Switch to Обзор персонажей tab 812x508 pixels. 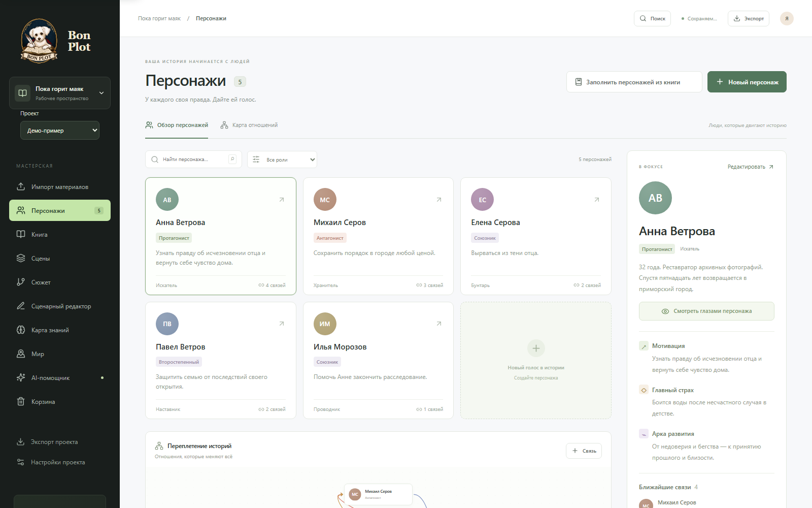177,125
